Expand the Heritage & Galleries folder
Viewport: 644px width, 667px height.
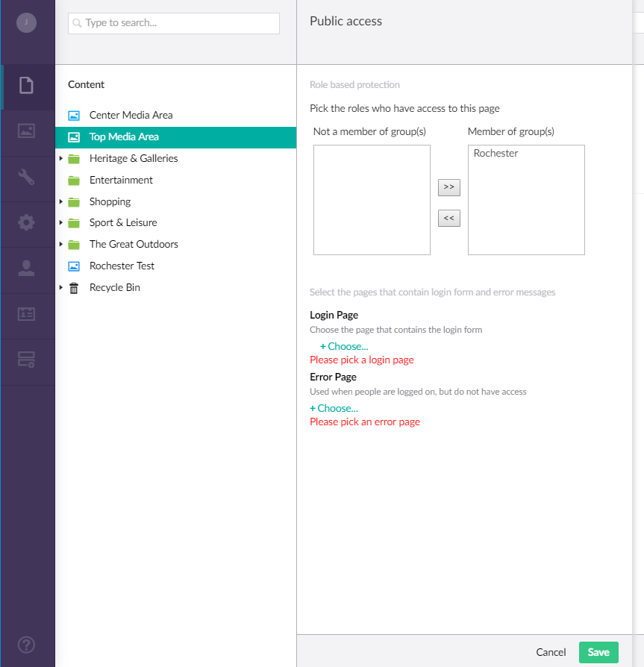point(62,158)
